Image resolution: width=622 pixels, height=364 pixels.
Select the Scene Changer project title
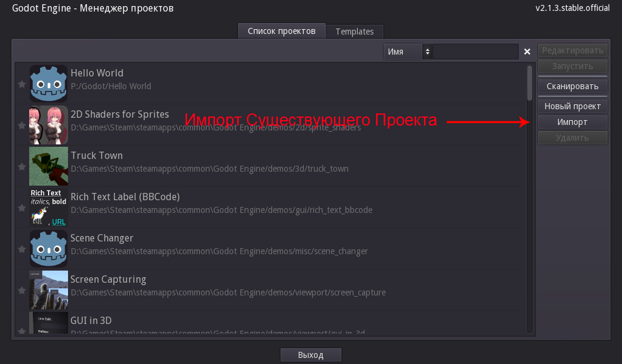pos(102,238)
